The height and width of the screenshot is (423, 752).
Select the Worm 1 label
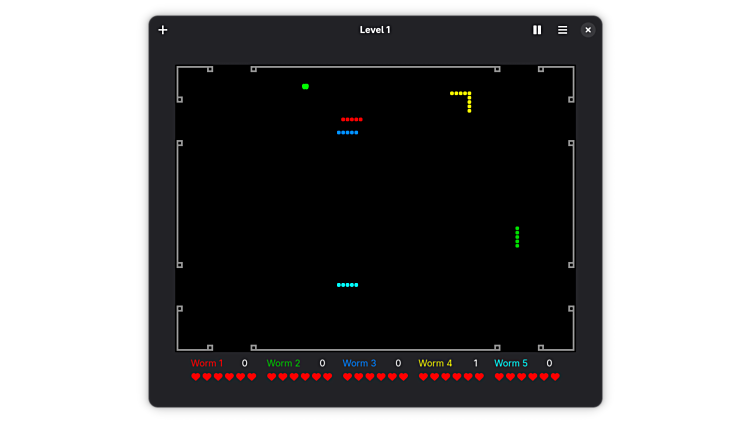click(x=207, y=363)
